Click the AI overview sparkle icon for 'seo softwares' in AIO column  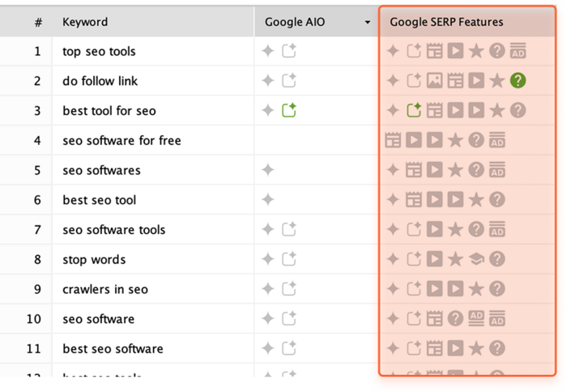tap(268, 169)
